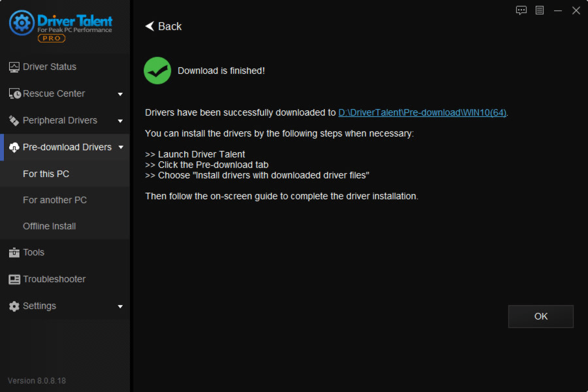Close the Driver Talent window
The width and height of the screenshot is (588, 392).
click(x=576, y=10)
